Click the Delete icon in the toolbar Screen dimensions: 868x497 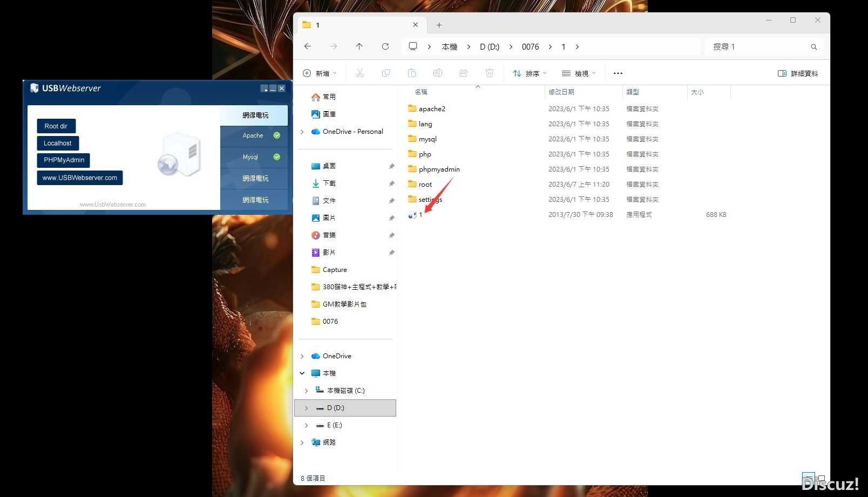coord(490,73)
